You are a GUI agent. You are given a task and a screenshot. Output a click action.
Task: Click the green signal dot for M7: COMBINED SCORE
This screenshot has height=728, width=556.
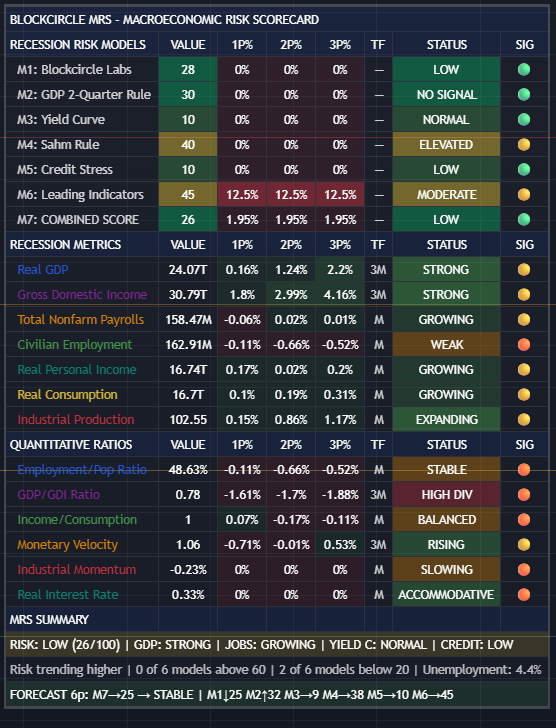point(524,220)
